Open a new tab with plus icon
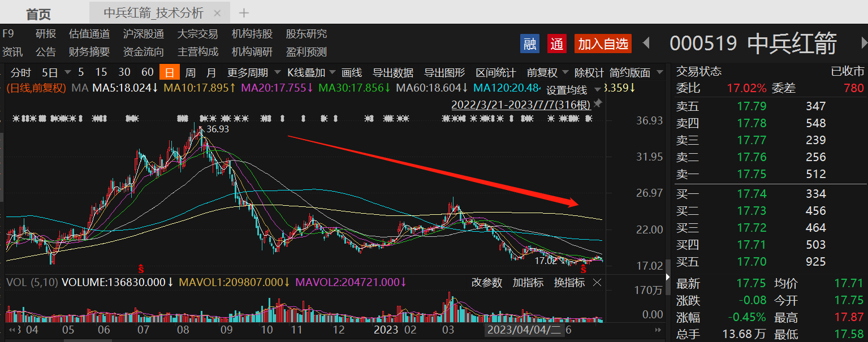The width and height of the screenshot is (868, 342). point(244,12)
